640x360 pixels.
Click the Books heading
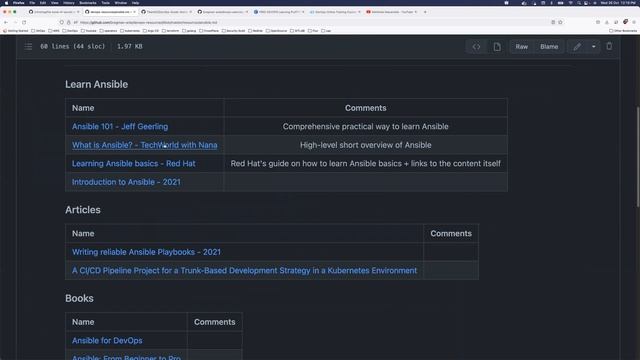(79, 298)
